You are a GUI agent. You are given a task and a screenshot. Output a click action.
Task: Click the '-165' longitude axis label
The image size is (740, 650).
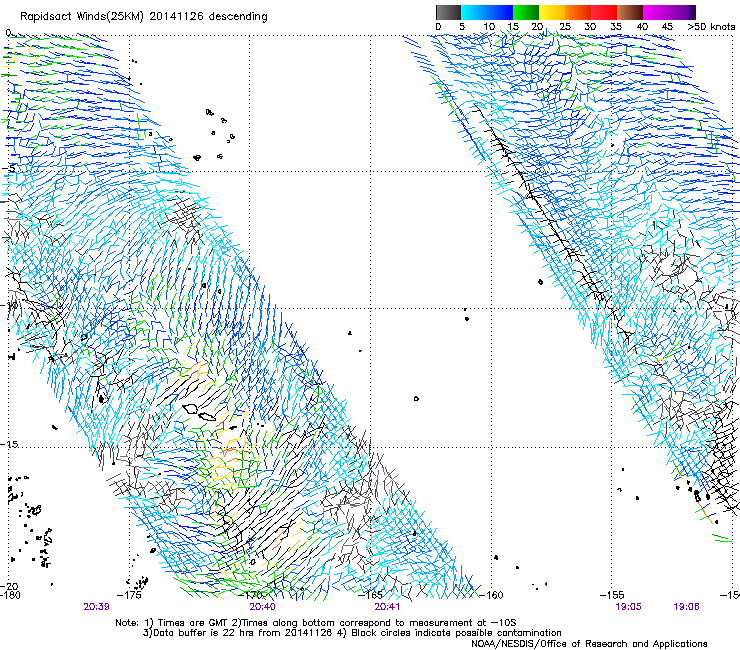[370, 595]
